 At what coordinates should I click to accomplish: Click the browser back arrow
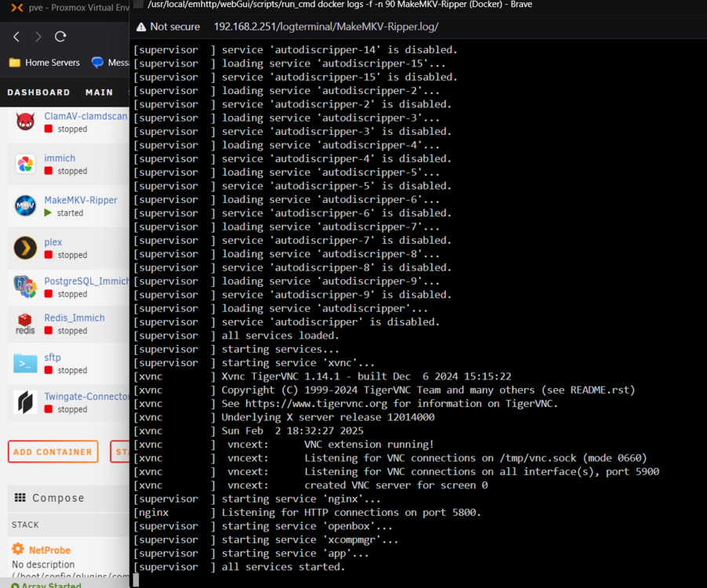pos(16,37)
